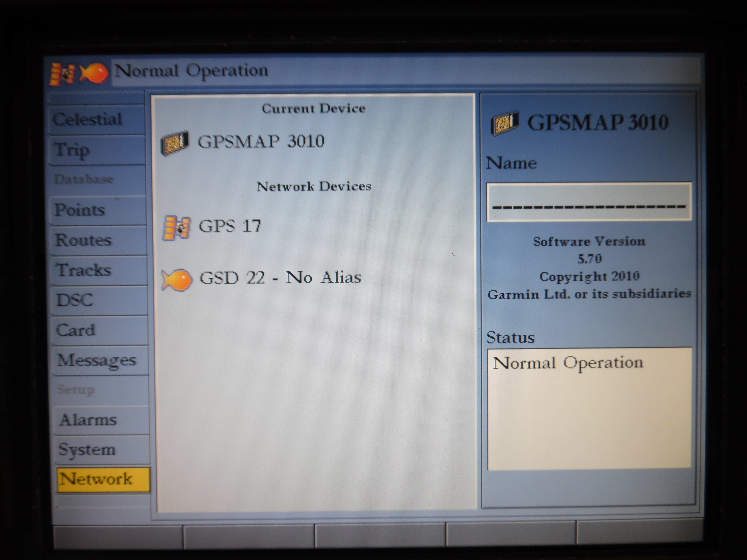
Task: Click the Database section label
Action: pos(84,179)
